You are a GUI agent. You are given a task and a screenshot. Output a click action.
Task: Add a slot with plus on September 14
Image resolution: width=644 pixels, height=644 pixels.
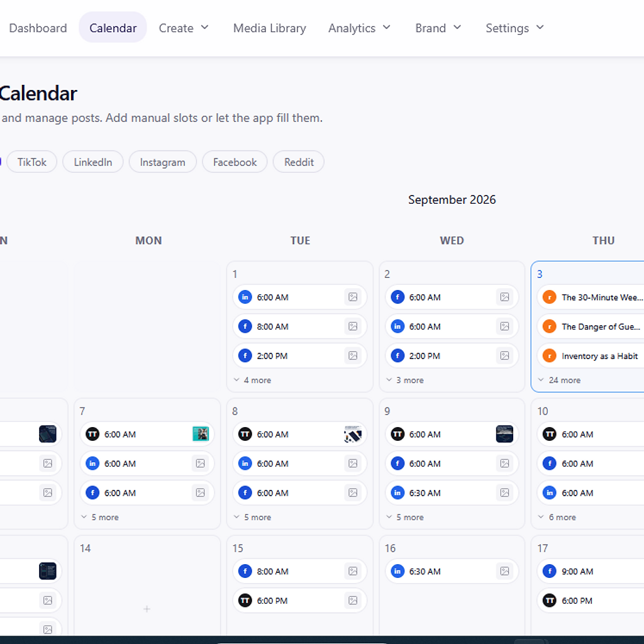point(147,609)
